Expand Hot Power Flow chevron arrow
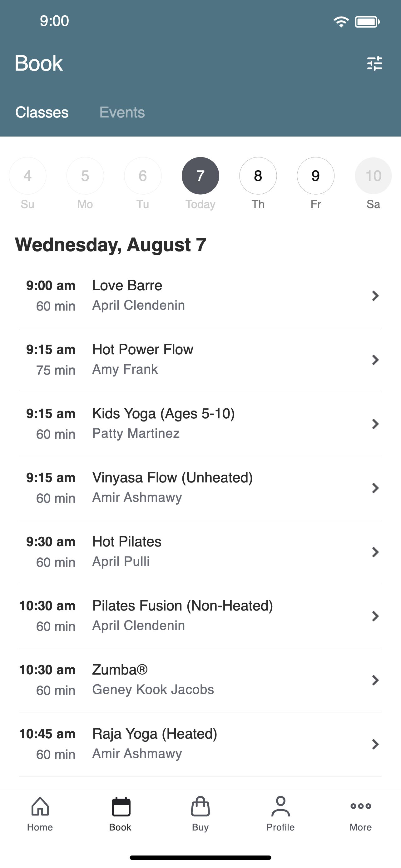This screenshot has height=868, width=401. pos(375,360)
